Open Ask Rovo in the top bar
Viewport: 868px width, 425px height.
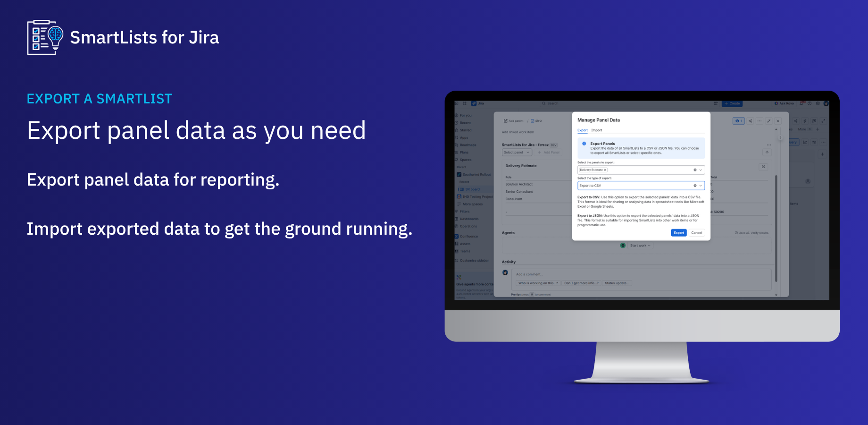pyautogui.click(x=784, y=103)
